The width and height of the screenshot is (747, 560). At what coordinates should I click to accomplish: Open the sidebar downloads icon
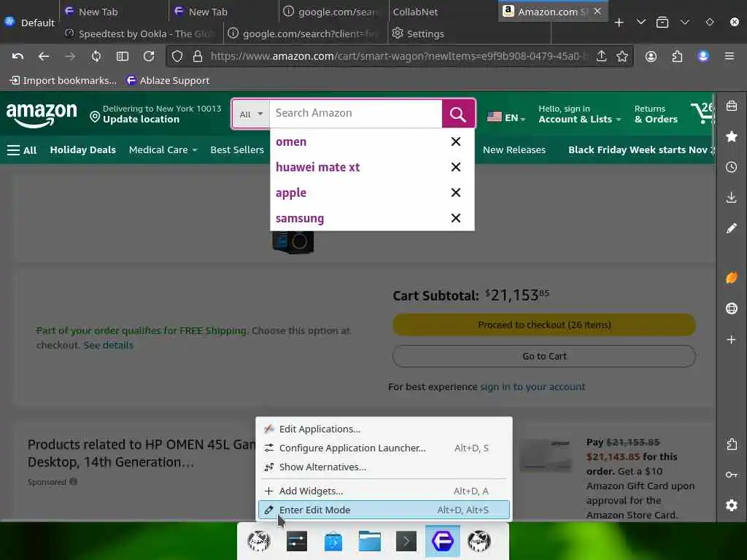coord(731,198)
